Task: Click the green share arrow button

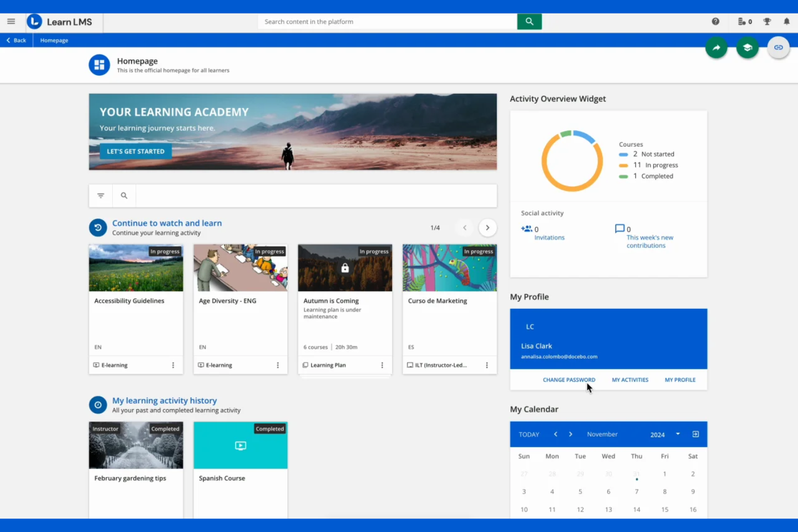Action: [716, 47]
